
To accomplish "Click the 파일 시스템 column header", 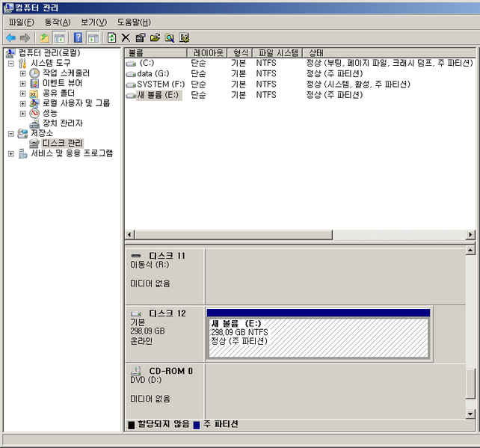I will point(278,53).
